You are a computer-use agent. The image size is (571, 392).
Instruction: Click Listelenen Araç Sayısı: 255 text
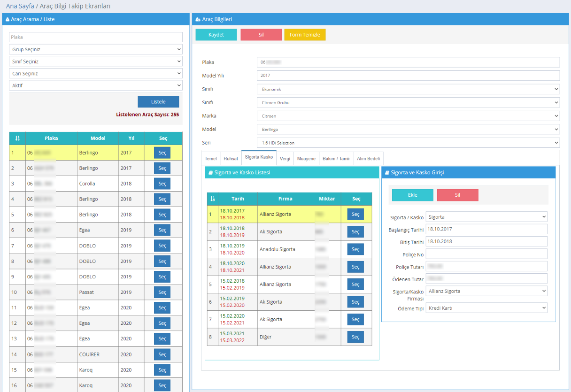(x=147, y=114)
